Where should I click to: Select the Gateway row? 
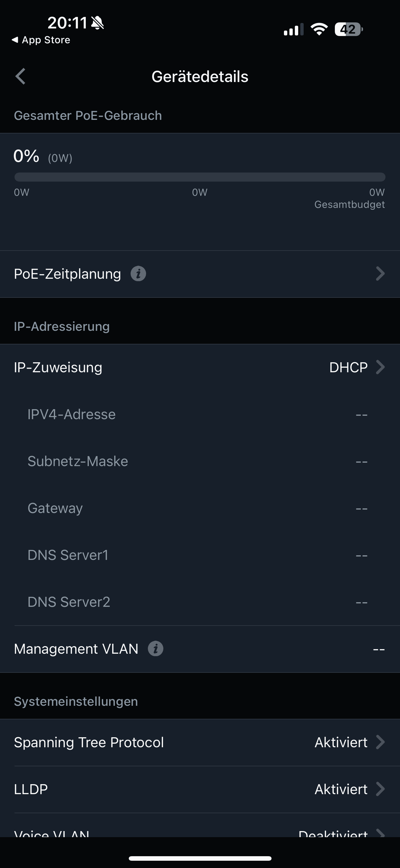(x=200, y=508)
